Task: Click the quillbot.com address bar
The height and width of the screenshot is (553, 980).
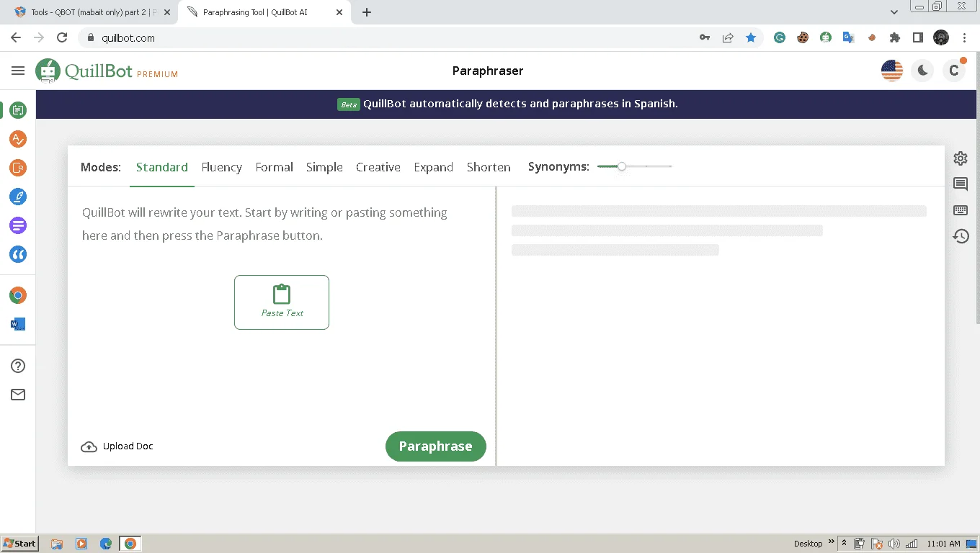Action: [389, 38]
